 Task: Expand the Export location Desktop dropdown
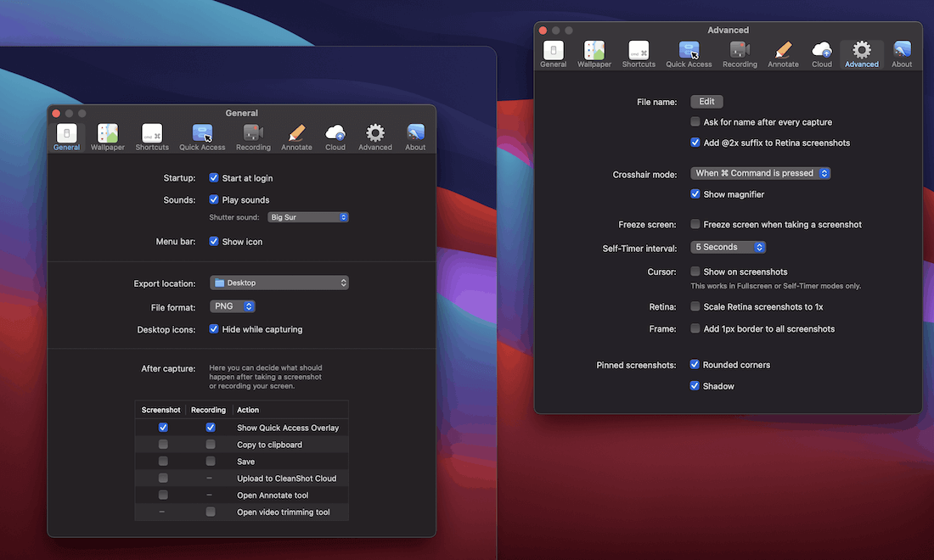coord(279,283)
